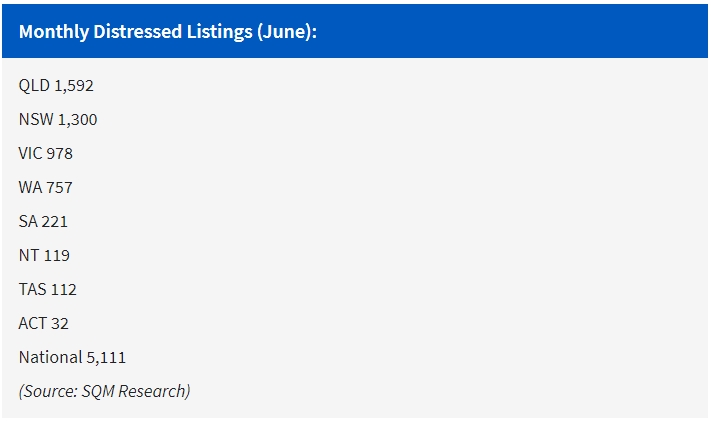The width and height of the screenshot is (711, 425).
Task: Select the 5,111 National total figure
Action: (x=105, y=358)
